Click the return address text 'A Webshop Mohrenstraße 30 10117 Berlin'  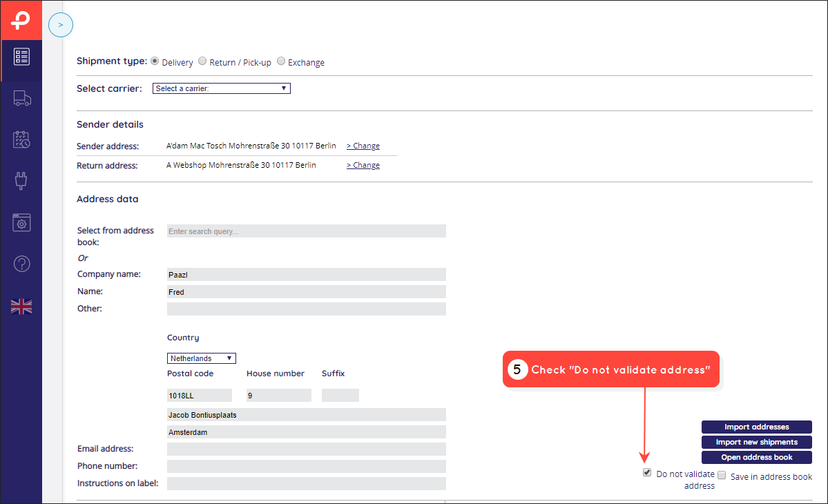point(241,165)
